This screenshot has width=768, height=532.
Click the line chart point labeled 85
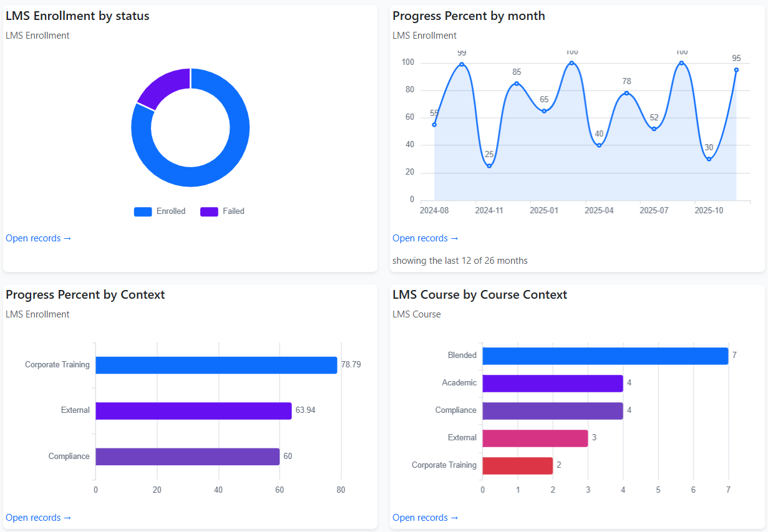coord(517,84)
